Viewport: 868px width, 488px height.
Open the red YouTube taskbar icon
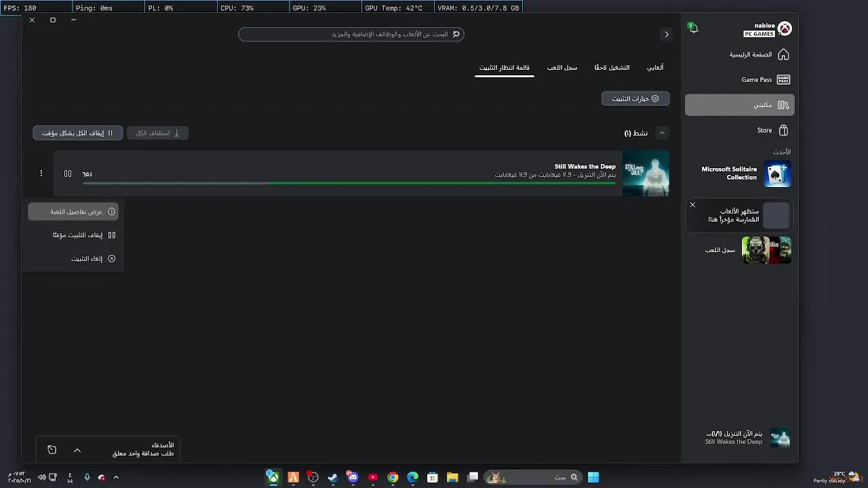[373, 478]
